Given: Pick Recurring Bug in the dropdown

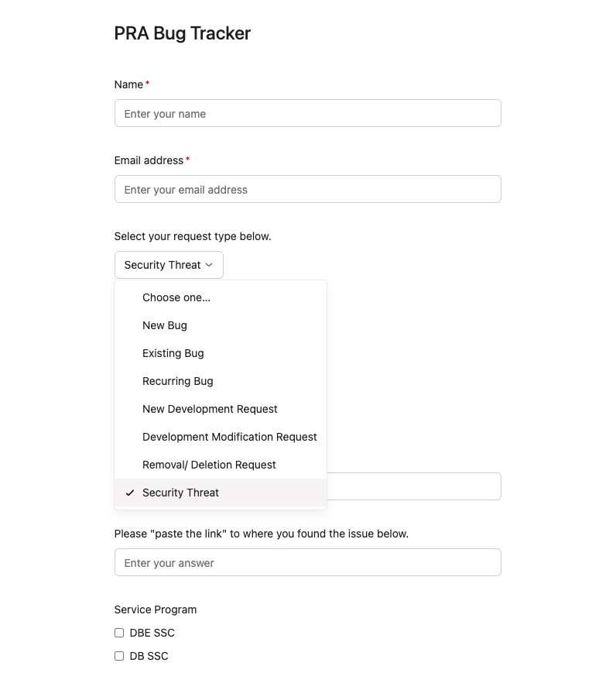Looking at the screenshot, I should point(178,381).
